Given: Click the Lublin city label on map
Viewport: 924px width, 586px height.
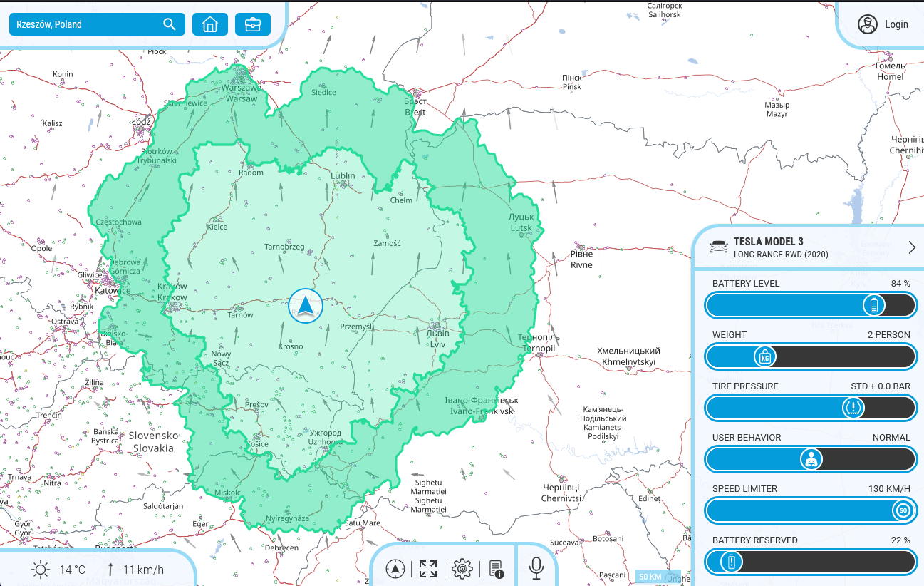Looking at the screenshot, I should pos(343,176).
